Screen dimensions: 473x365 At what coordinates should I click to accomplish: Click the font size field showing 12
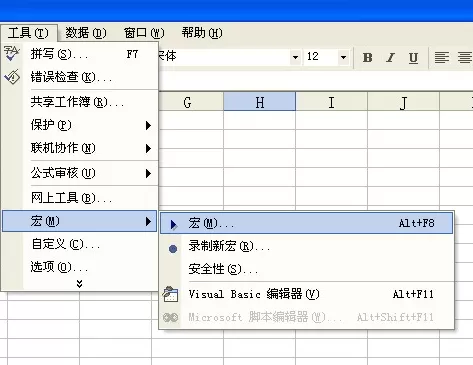coord(321,57)
